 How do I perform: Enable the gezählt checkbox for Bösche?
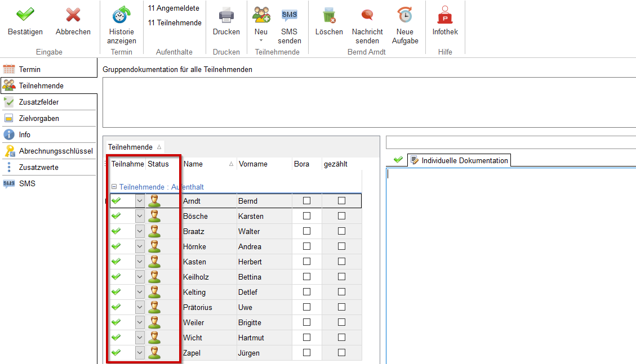pos(341,216)
